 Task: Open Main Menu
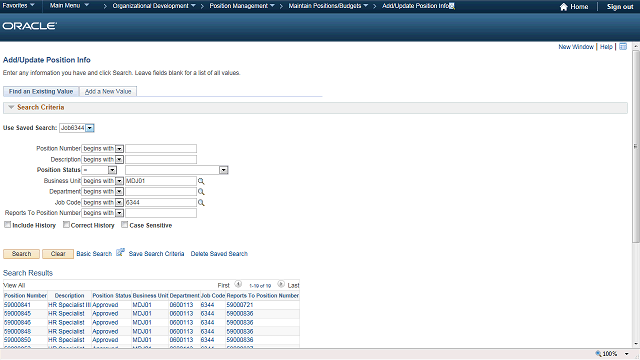point(69,6)
